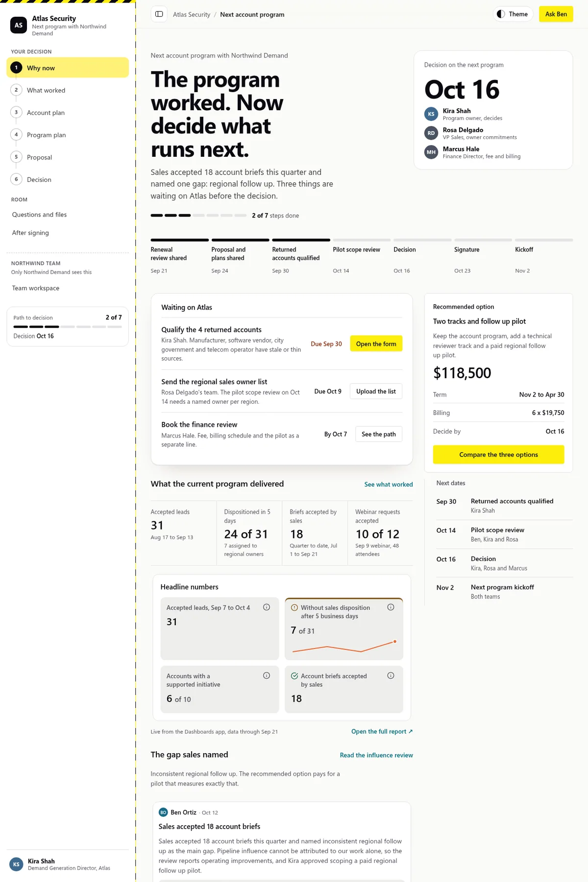This screenshot has height=882, width=588.
Task: Click See the path button
Action: click(x=379, y=434)
